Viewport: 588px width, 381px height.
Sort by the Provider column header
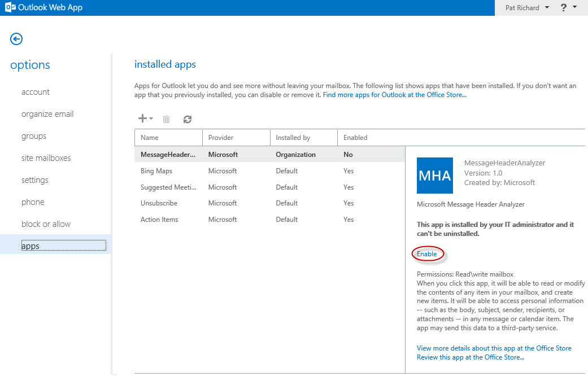236,138
